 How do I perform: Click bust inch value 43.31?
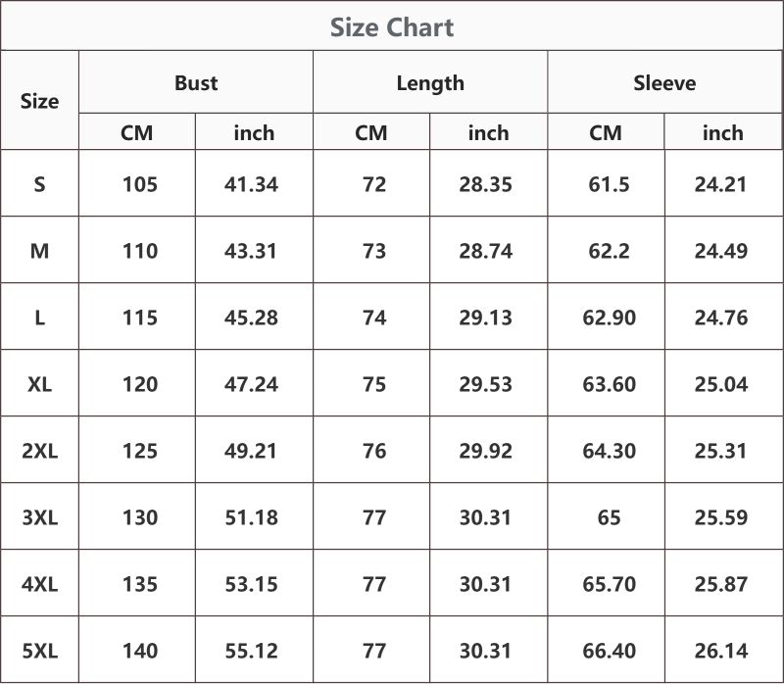tap(251, 251)
